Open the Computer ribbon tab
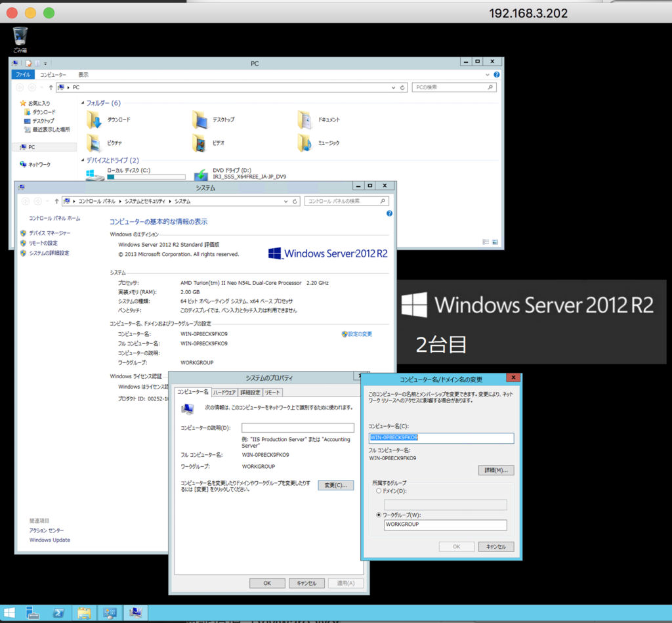This screenshot has width=672, height=623. tap(53, 75)
